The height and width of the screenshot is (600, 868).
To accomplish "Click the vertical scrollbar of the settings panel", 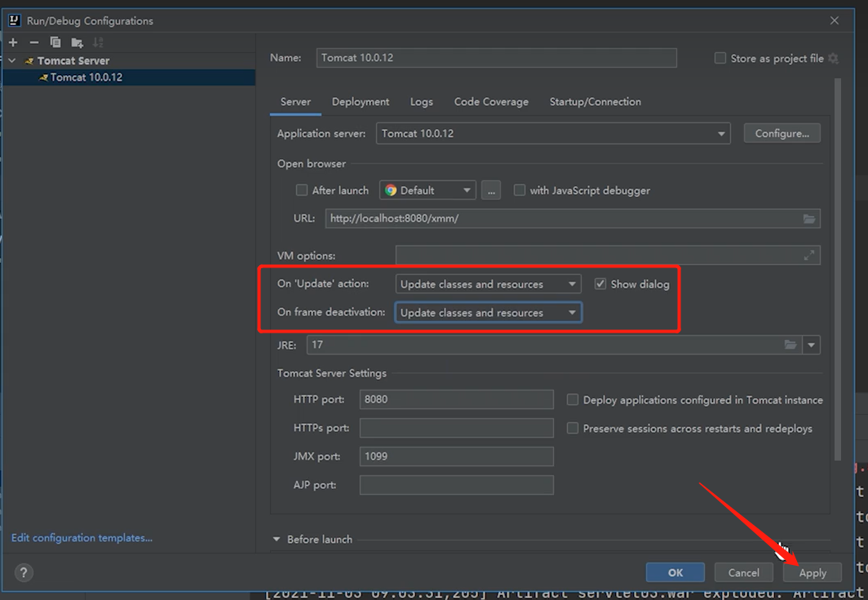I will (x=838, y=269).
